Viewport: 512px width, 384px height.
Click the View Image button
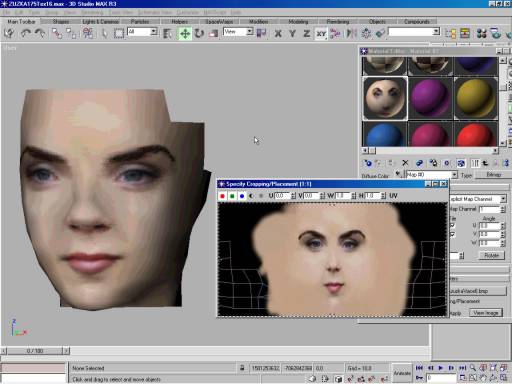tap(486, 313)
